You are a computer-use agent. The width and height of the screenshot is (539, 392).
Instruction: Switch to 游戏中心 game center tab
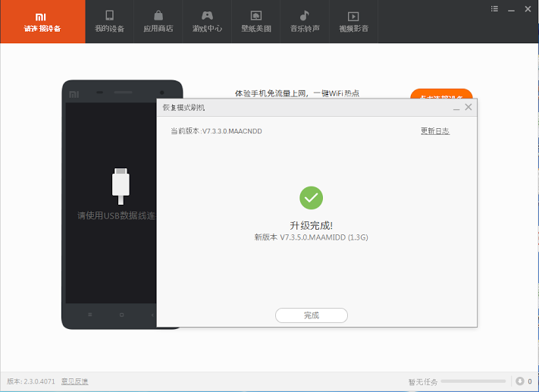[x=207, y=22]
